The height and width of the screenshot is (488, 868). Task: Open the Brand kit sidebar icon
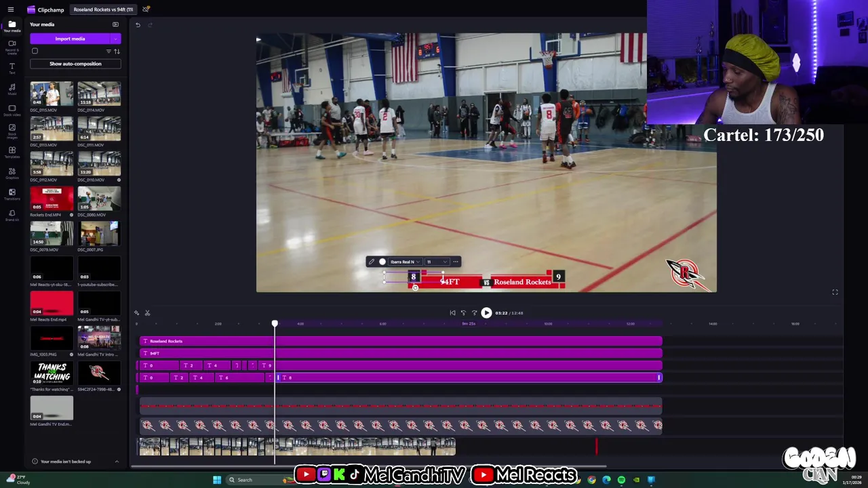(x=12, y=215)
